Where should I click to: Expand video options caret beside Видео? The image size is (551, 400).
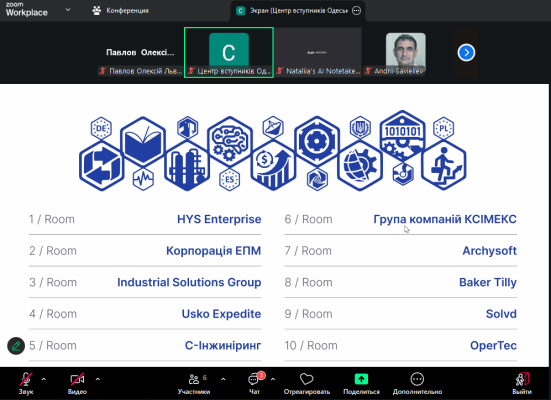[98, 379]
